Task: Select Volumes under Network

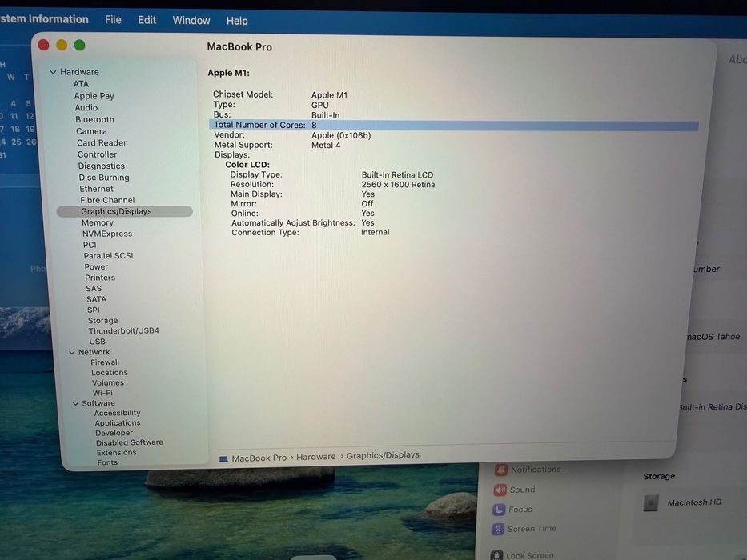Action: coord(107,383)
